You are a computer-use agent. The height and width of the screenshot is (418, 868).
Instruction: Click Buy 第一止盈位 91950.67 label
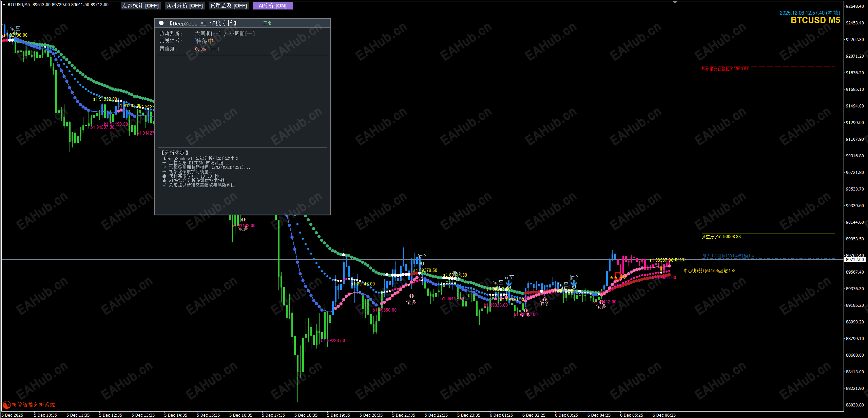coord(725,69)
